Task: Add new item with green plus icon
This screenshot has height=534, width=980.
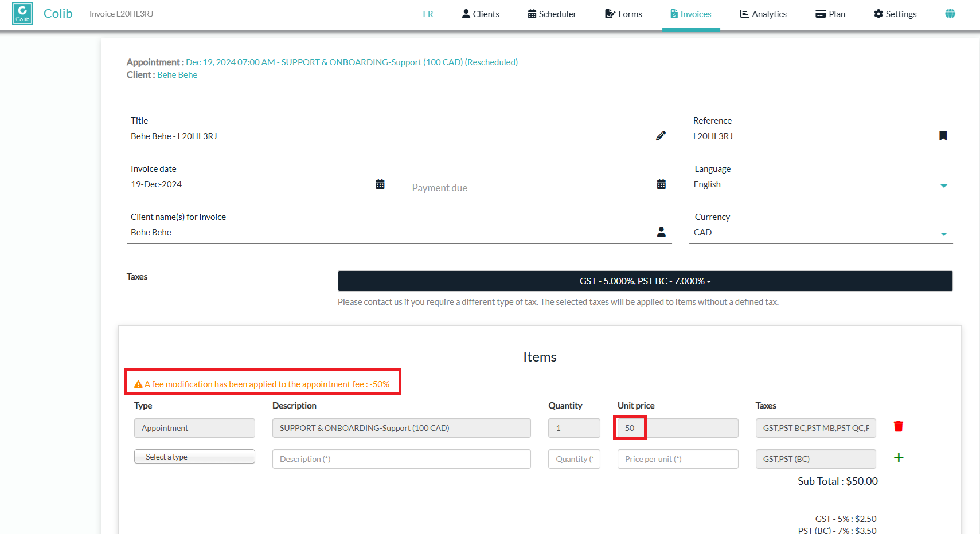Action: [899, 457]
